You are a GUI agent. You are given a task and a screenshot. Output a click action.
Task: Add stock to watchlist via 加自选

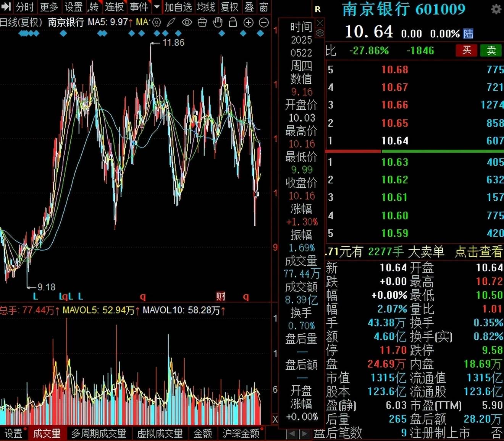[x=178, y=7]
